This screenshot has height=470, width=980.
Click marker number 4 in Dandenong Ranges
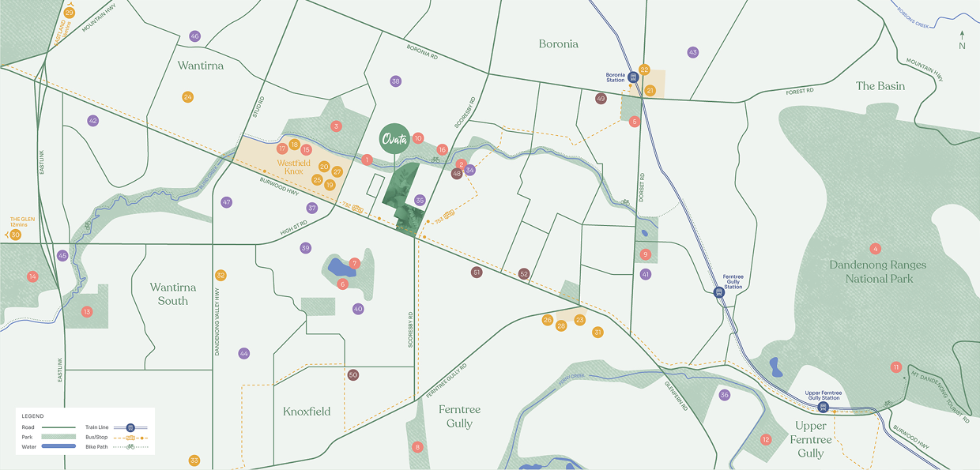[875, 249]
